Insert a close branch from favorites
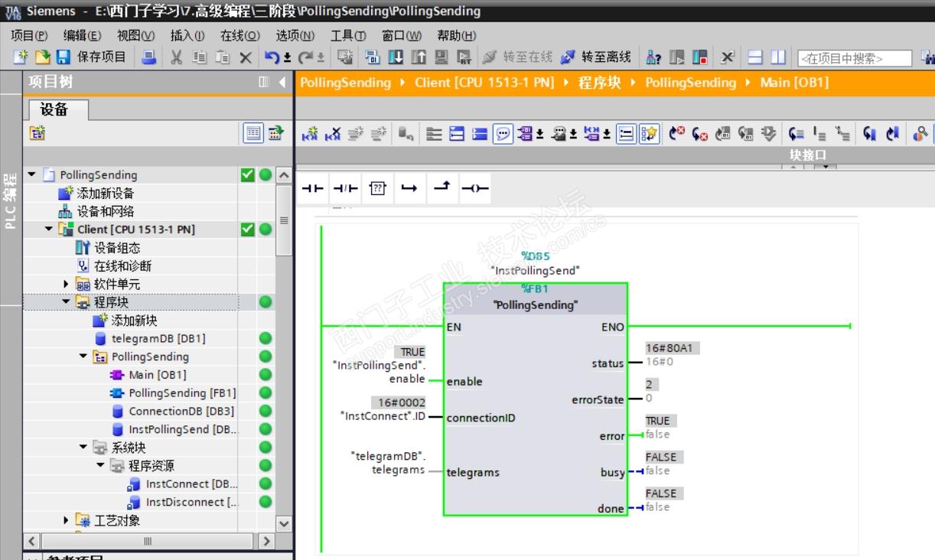 [x=442, y=188]
